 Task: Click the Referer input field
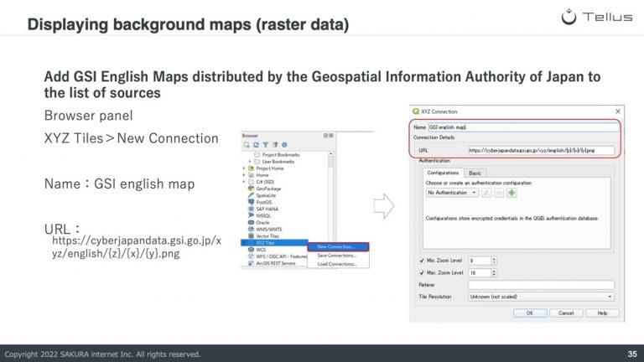pyautogui.click(x=541, y=285)
